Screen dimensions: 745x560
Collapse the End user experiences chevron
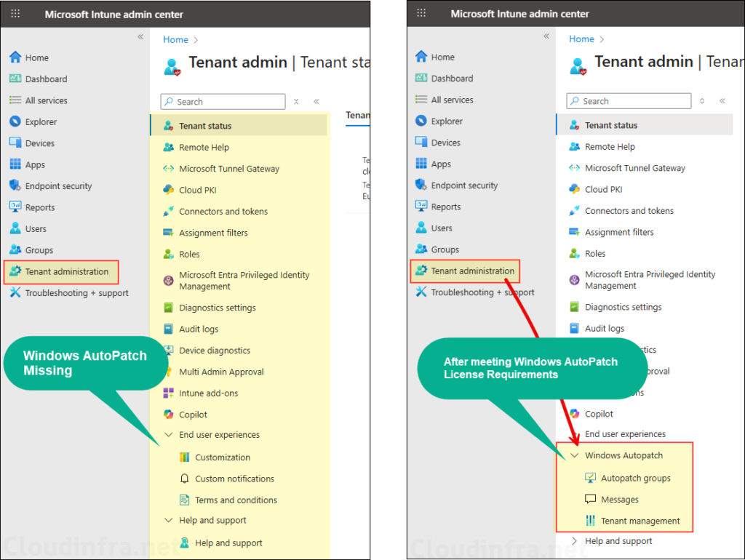click(x=169, y=435)
